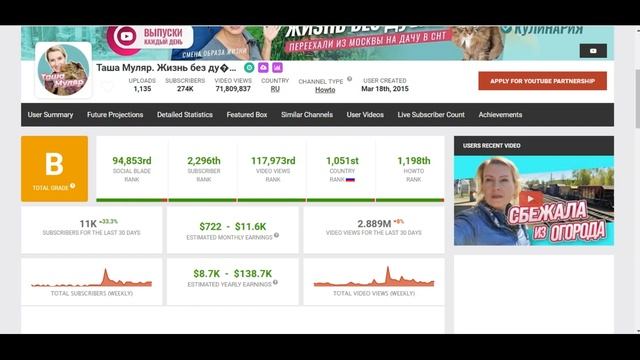The width and height of the screenshot is (640, 360).
Task: Click the purple chart badge icon
Action: coord(278,67)
